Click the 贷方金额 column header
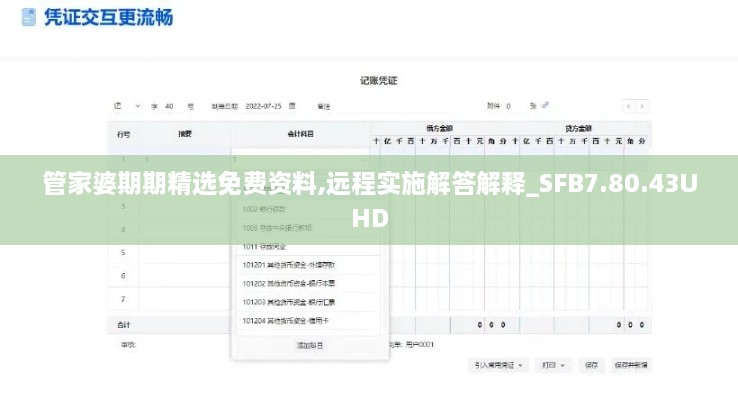 tap(578, 128)
